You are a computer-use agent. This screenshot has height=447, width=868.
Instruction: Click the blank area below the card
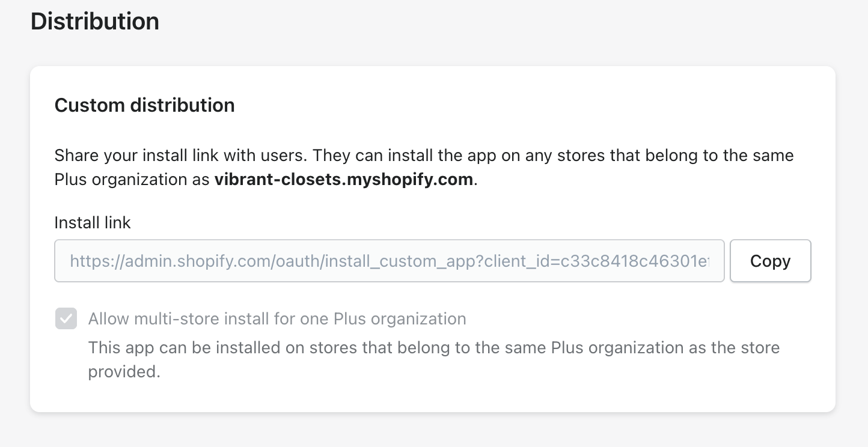pos(433,433)
